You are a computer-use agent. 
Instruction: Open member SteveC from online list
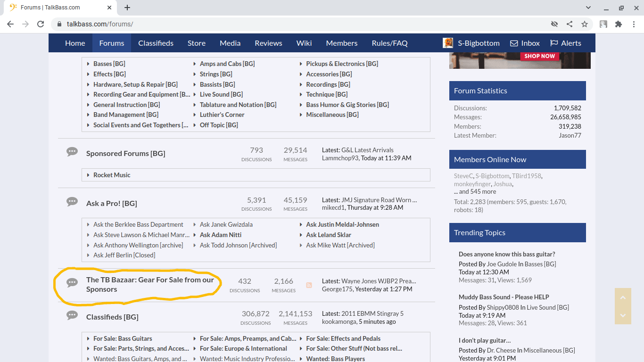coord(463,176)
